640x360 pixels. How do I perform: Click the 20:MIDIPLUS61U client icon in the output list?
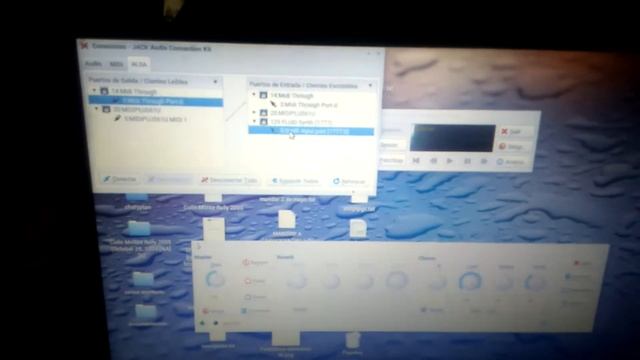107,109
